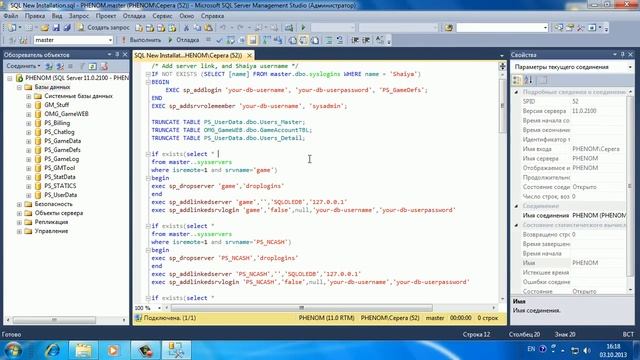This screenshot has height=360, width=640.
Task: Expand the Управление folder
Action: tap(19, 231)
